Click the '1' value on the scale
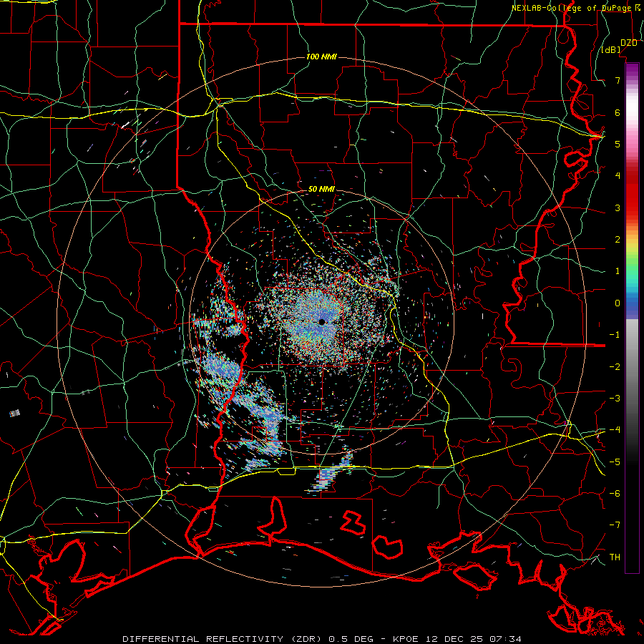Viewport: 644px width, 644px height. pos(618,271)
